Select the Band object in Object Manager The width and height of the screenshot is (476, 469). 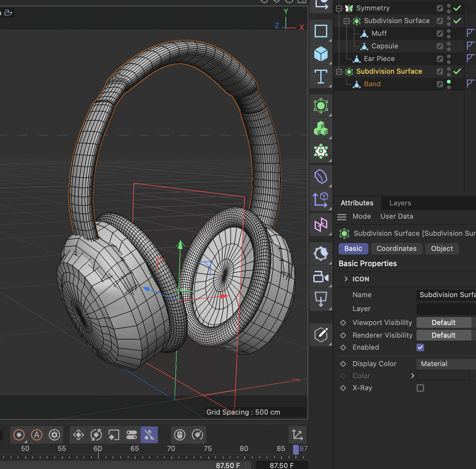pyautogui.click(x=372, y=84)
